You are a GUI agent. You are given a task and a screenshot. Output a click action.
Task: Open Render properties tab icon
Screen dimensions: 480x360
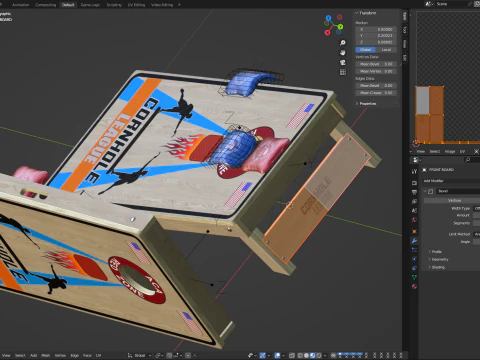(414, 183)
